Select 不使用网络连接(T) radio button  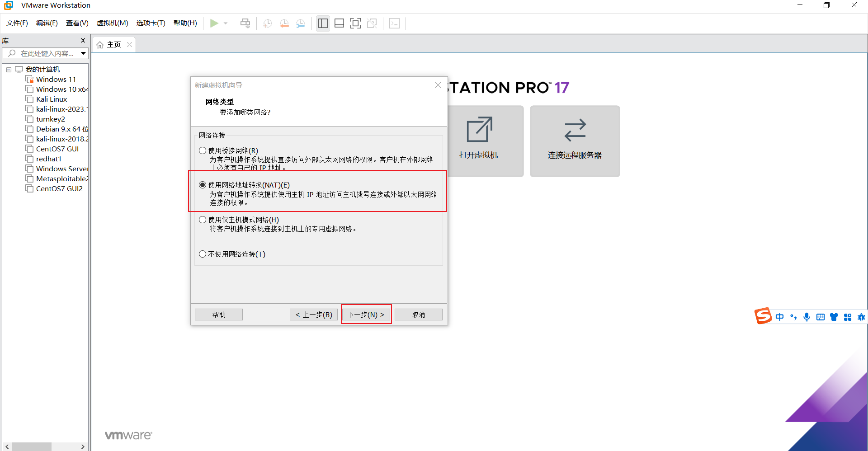[203, 254]
